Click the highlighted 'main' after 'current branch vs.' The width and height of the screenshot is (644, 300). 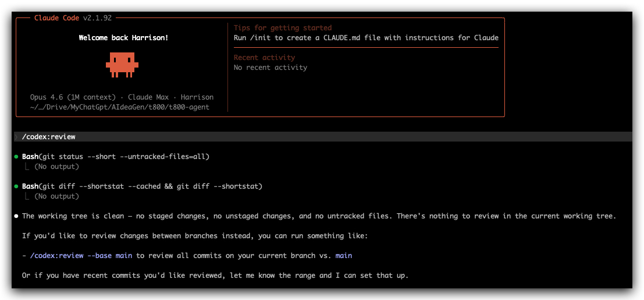click(x=344, y=256)
